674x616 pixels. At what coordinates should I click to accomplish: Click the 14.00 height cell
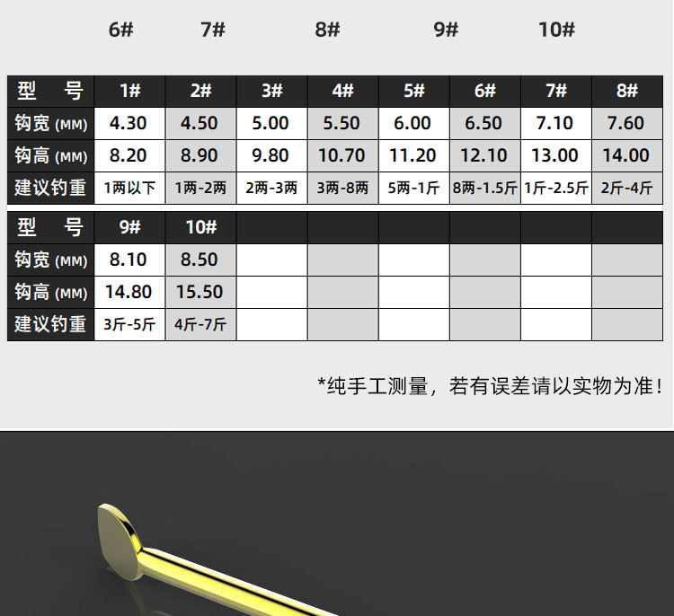[x=627, y=155]
